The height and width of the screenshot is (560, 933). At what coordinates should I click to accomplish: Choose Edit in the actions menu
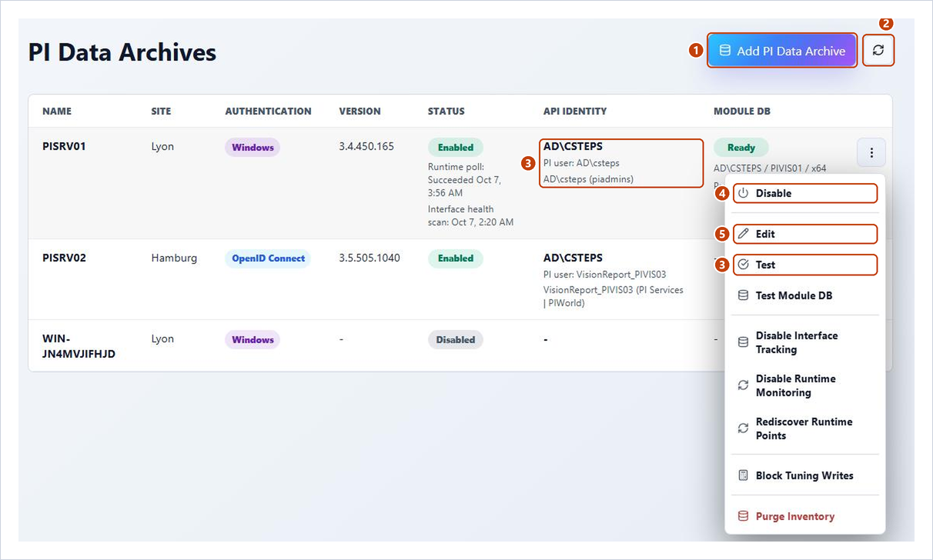click(805, 234)
